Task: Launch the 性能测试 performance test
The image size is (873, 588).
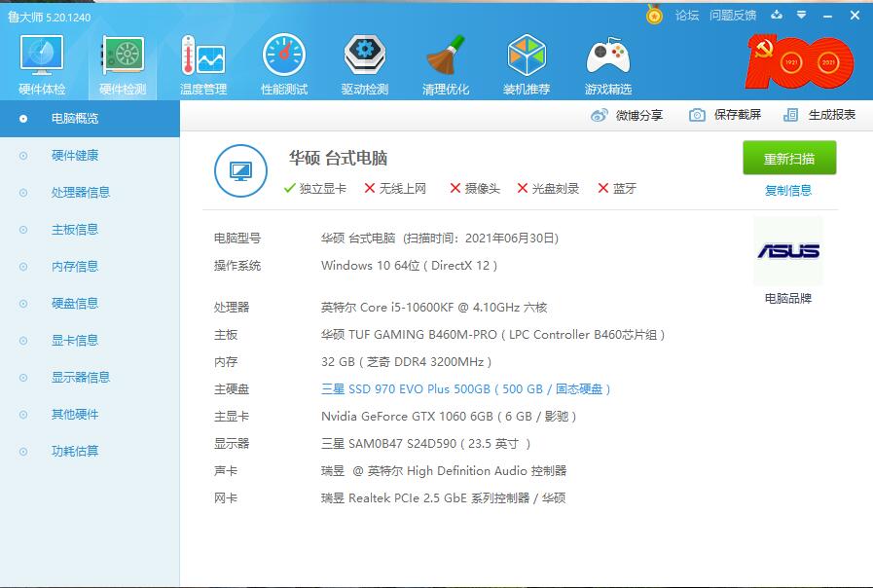Action: click(283, 62)
